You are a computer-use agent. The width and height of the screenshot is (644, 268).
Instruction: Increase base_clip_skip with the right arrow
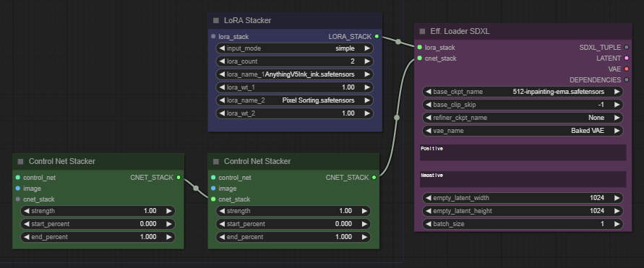pos(617,105)
